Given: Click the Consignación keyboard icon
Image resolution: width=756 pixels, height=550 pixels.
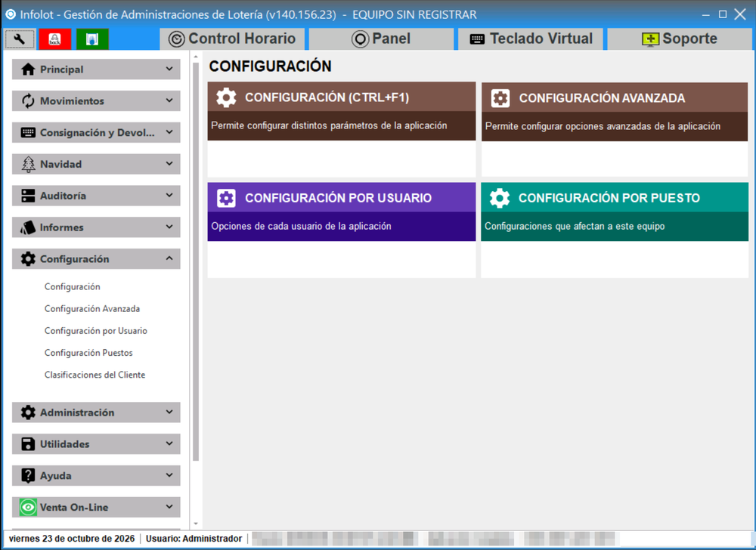Looking at the screenshot, I should 28,132.
